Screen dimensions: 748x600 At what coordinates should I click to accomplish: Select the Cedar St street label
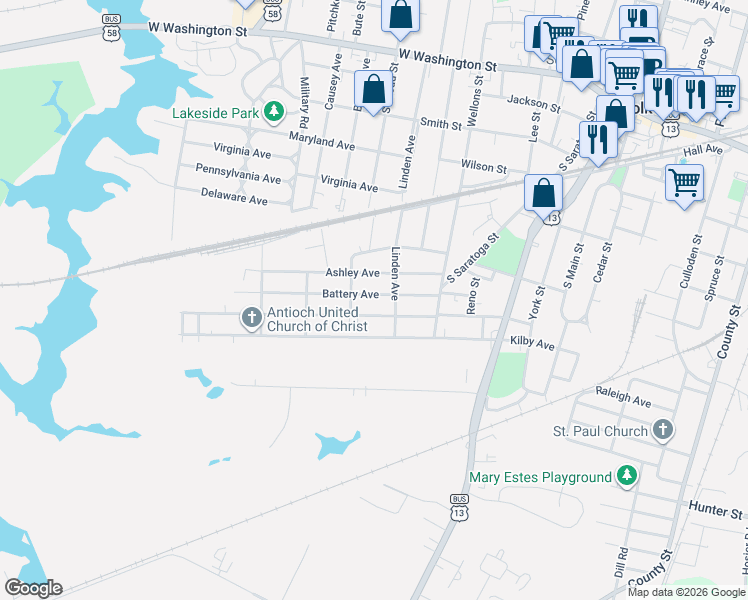pyautogui.click(x=603, y=262)
